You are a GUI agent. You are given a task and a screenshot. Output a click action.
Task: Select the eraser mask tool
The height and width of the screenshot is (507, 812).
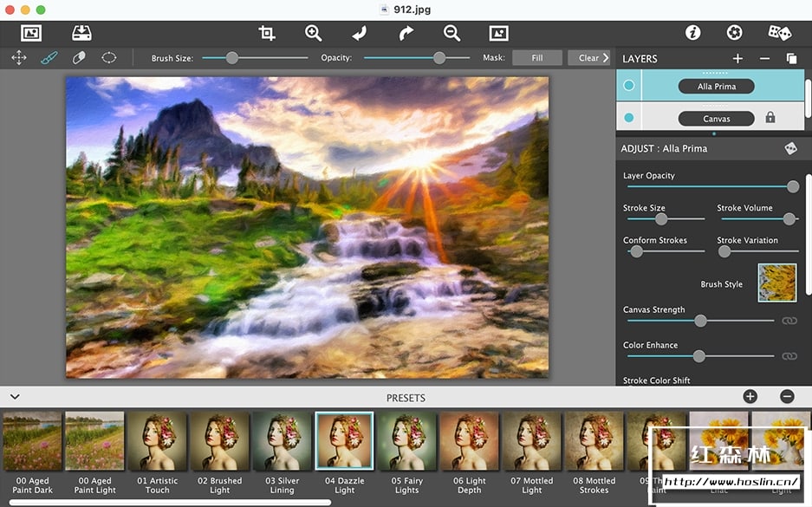79,58
